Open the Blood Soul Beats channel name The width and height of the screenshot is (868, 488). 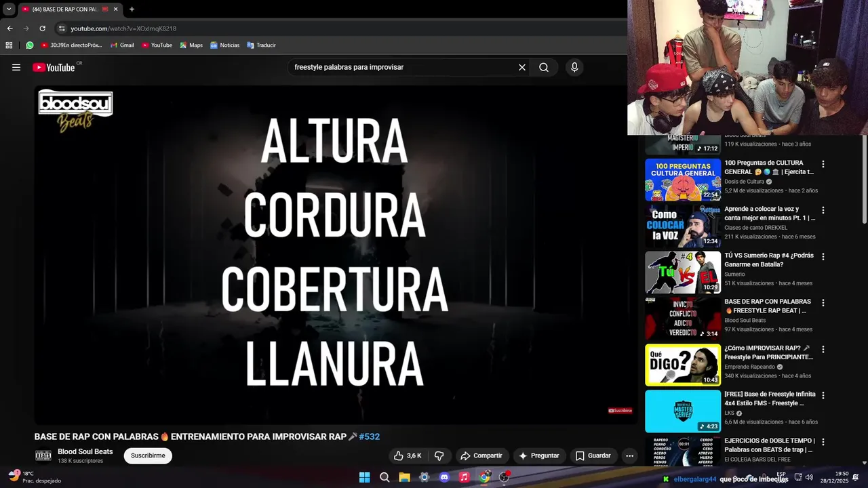(85, 451)
